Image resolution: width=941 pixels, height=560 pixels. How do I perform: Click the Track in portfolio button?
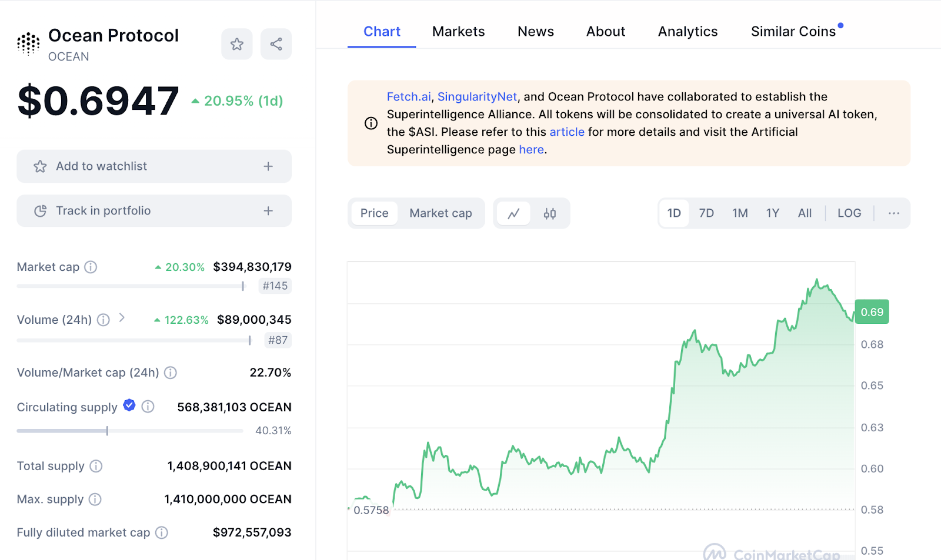(154, 211)
